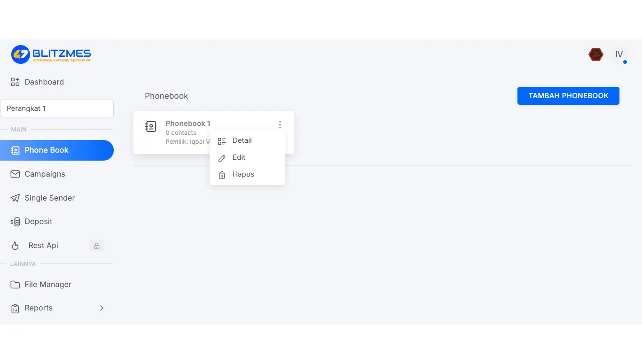Click the Rest Api flame icon

click(x=15, y=246)
